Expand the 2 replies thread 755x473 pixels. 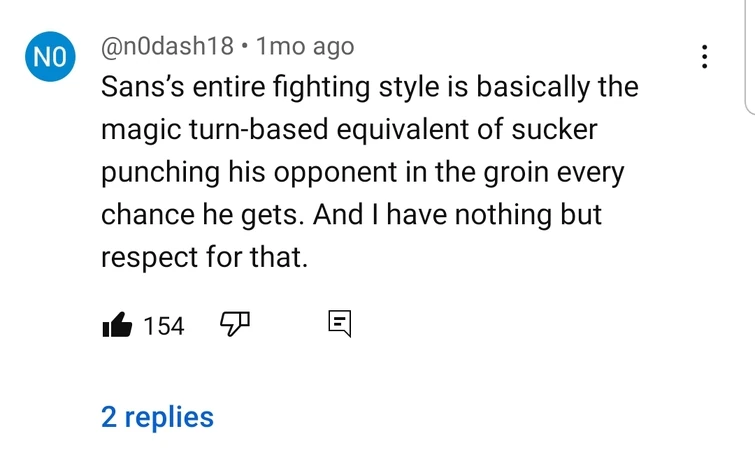pos(157,416)
